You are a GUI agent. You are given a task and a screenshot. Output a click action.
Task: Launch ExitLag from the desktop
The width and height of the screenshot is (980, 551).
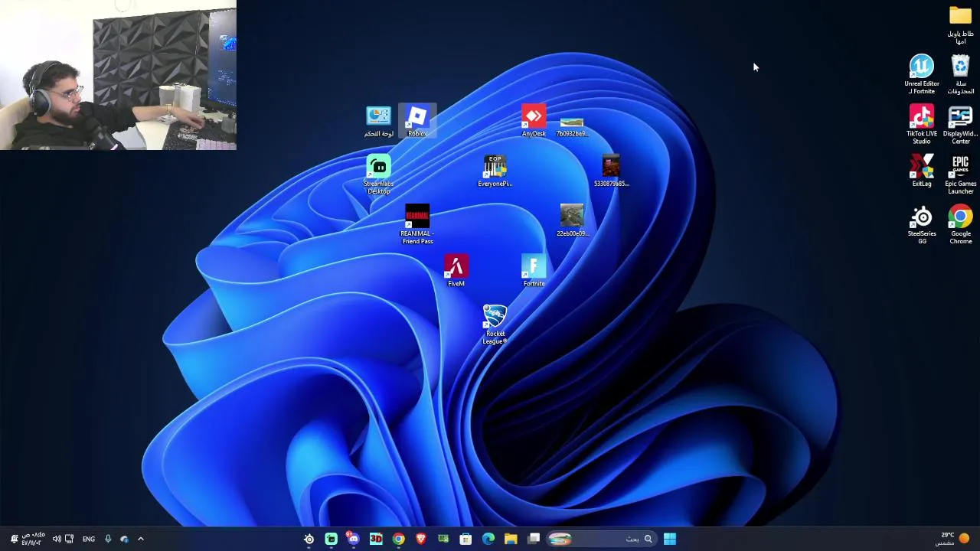(922, 171)
